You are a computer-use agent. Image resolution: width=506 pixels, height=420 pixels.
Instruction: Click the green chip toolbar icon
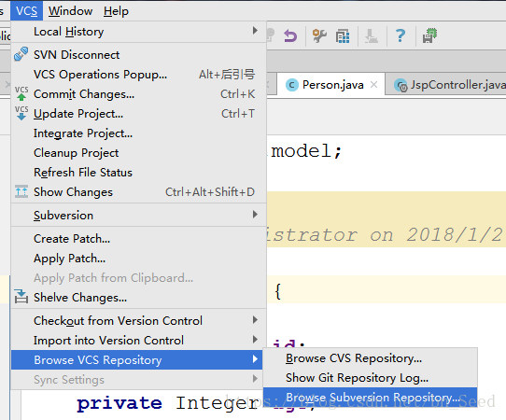pos(429,35)
